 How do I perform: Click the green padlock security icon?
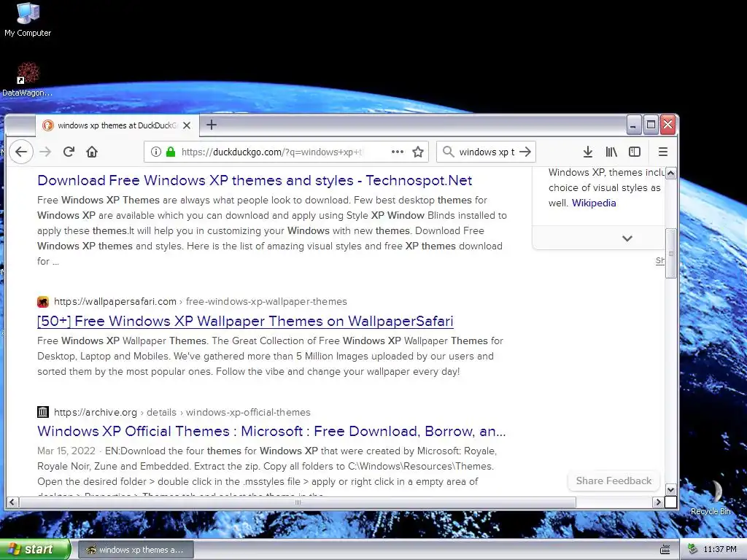tap(171, 152)
